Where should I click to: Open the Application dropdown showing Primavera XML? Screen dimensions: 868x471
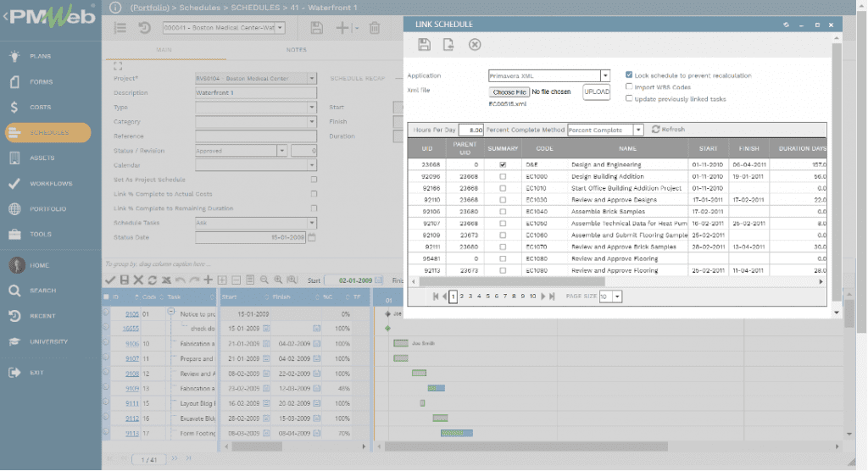605,75
